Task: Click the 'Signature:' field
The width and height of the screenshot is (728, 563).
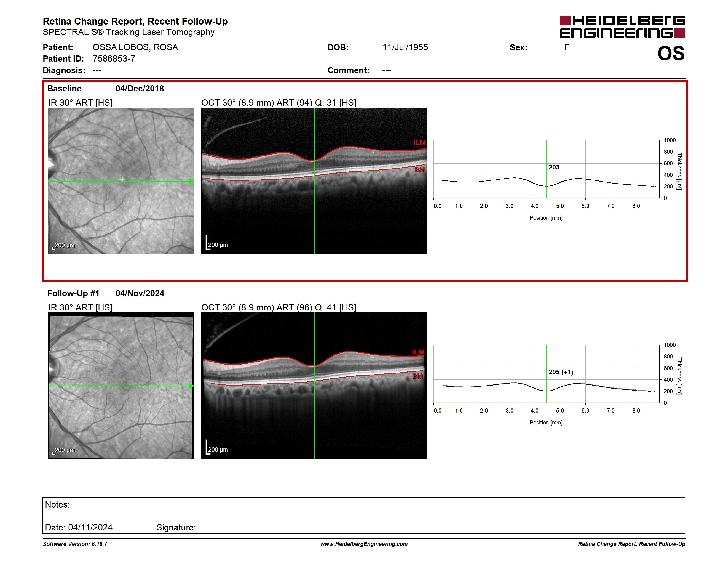Action: click(x=176, y=527)
